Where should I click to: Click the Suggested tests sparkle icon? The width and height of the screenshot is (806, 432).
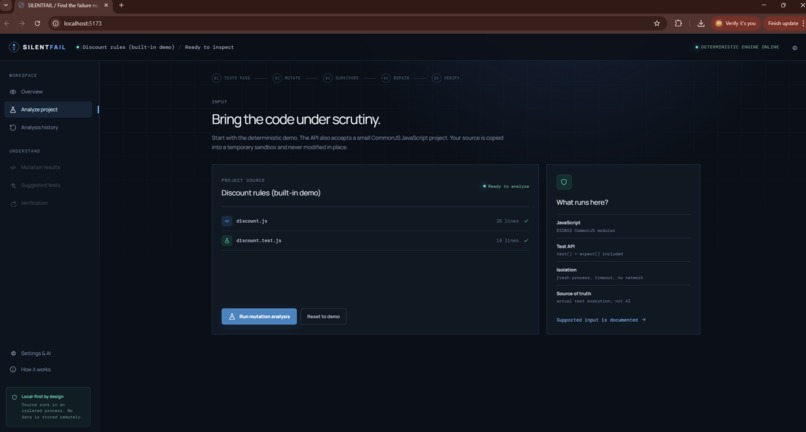point(13,185)
